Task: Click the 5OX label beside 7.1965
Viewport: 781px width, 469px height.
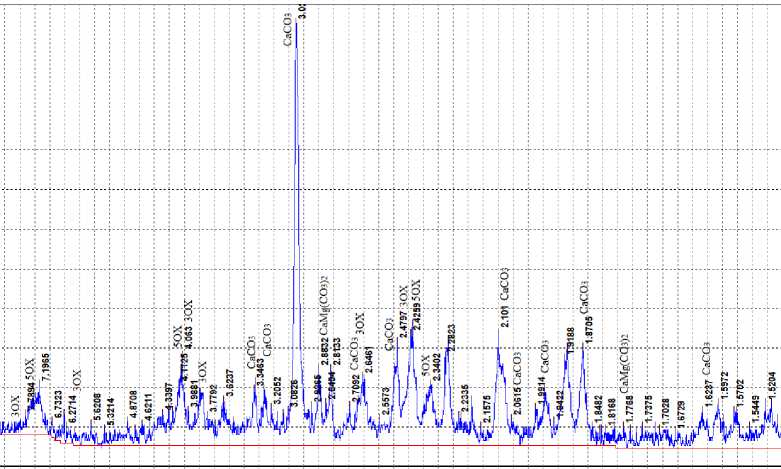Action: click(x=30, y=368)
